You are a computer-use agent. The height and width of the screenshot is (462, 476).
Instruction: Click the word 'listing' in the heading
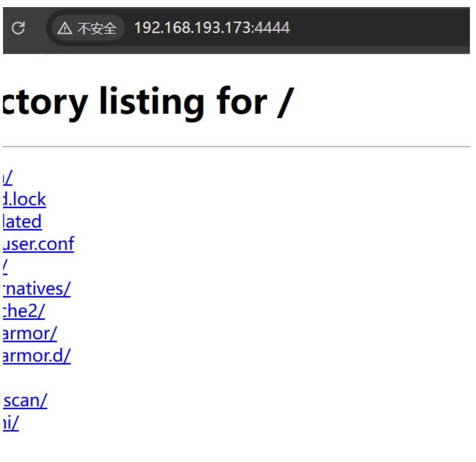coord(152,102)
